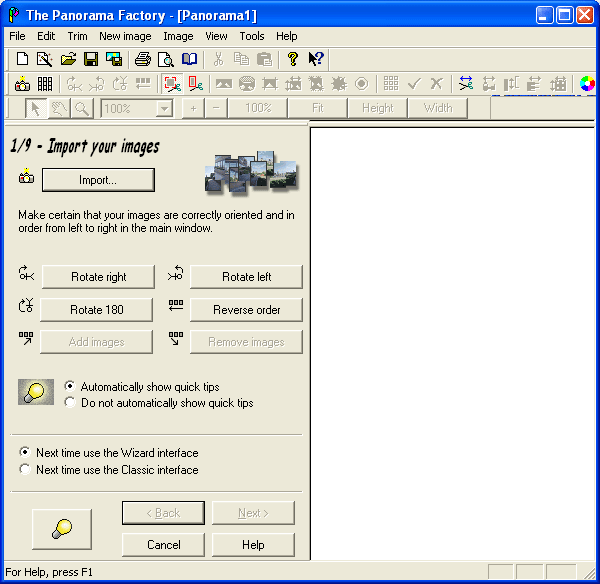The width and height of the screenshot is (600, 584).
Task: Click the Height zoom button
Action: coord(378,109)
